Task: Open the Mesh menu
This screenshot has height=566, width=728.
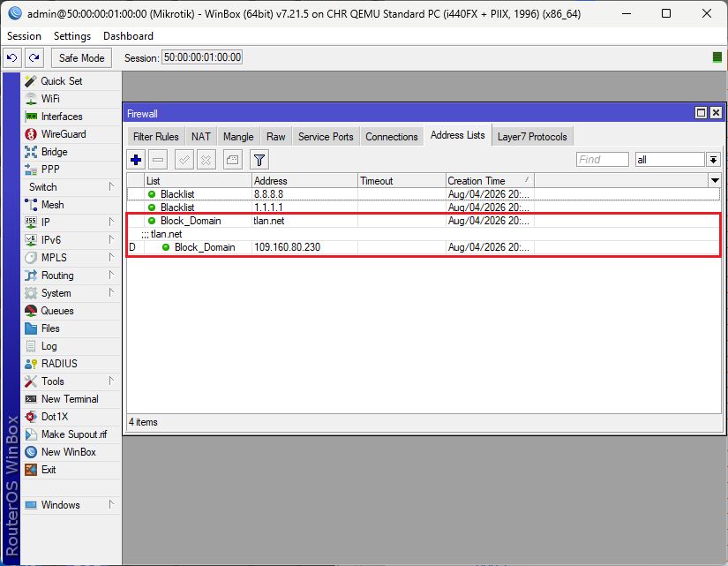Action: click(71, 205)
